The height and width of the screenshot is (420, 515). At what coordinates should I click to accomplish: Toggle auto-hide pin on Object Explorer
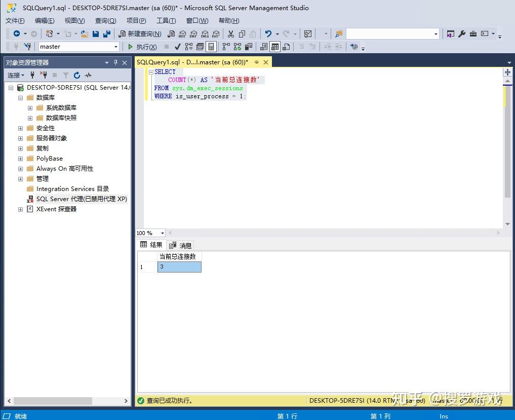pyautogui.click(x=115, y=62)
